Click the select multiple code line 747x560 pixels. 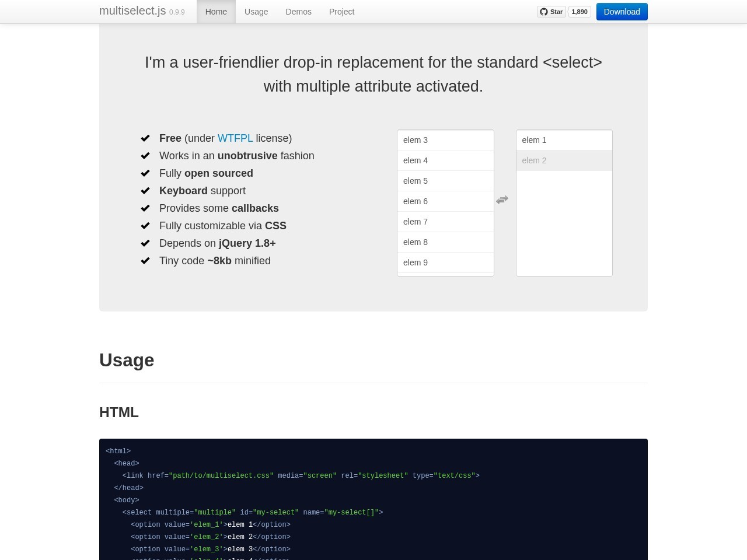[253, 512]
